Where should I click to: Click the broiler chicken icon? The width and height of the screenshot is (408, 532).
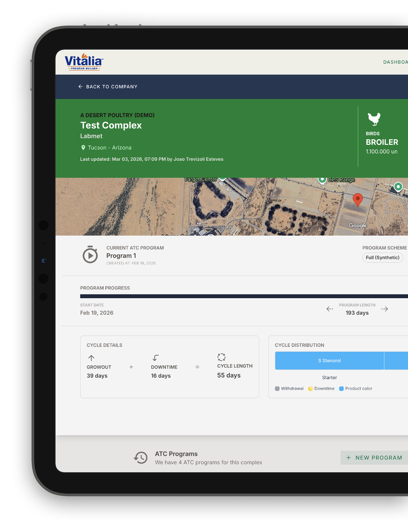tap(374, 119)
